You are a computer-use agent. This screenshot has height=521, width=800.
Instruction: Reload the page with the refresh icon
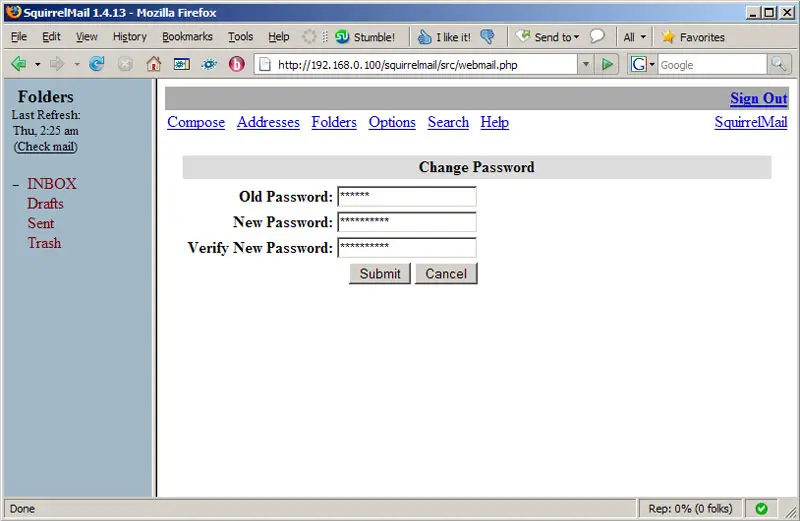(97, 64)
